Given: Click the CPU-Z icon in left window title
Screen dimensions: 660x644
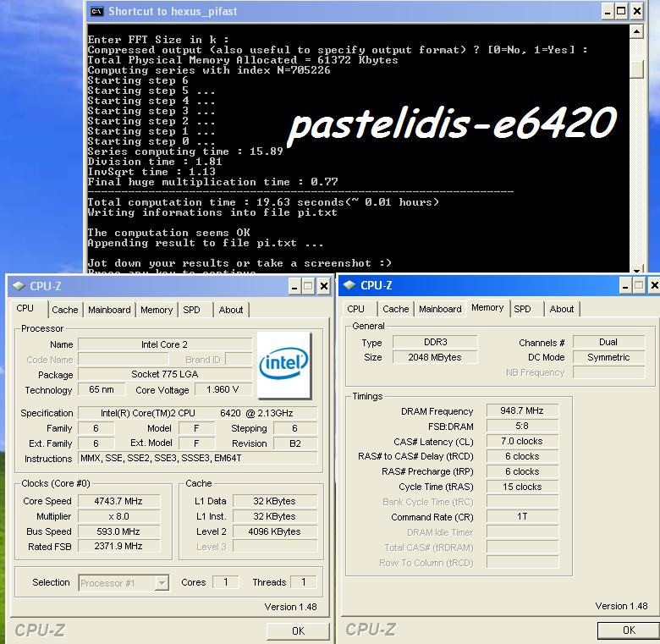Looking at the screenshot, I should (19, 286).
